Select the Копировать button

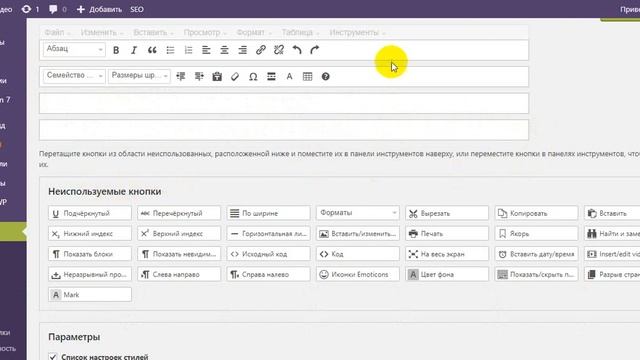[x=536, y=213]
